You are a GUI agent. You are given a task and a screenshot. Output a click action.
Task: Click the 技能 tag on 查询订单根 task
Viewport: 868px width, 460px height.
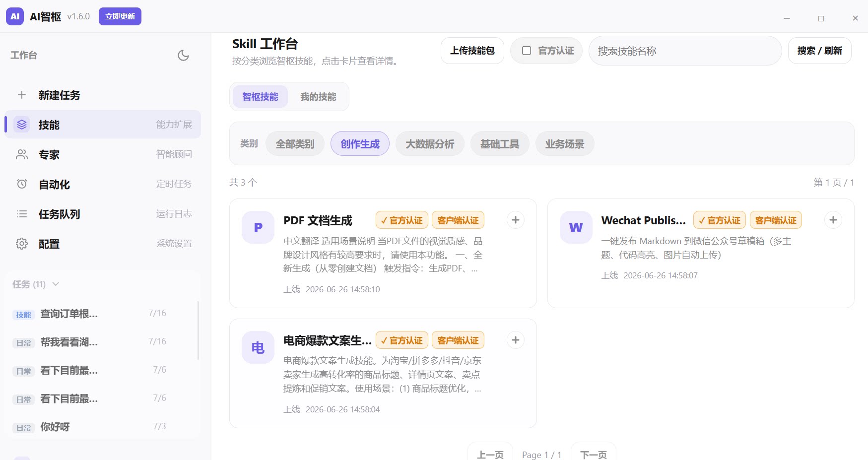coord(23,315)
